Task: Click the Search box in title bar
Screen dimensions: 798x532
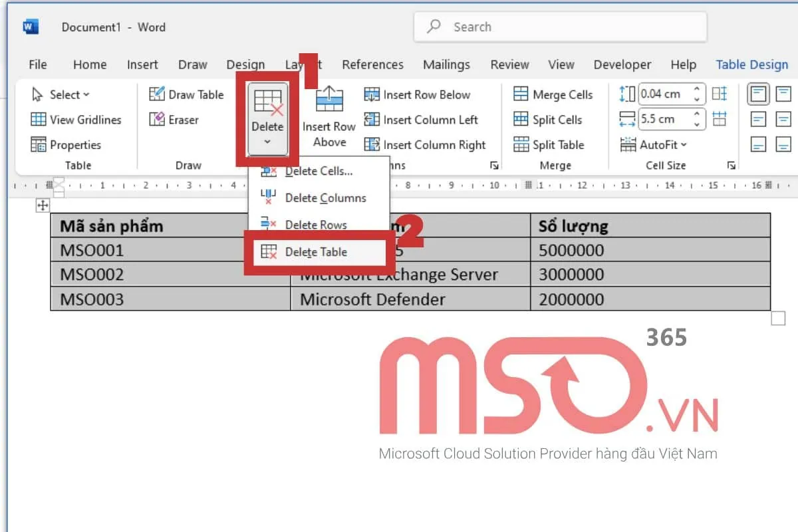Action: pos(561,27)
